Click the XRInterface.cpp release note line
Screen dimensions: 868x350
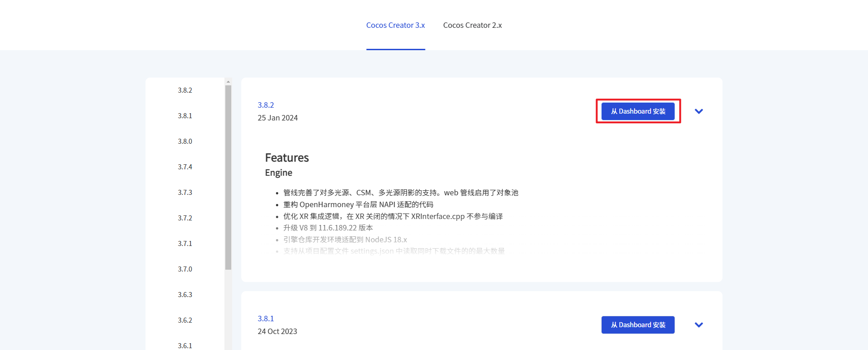coord(393,216)
